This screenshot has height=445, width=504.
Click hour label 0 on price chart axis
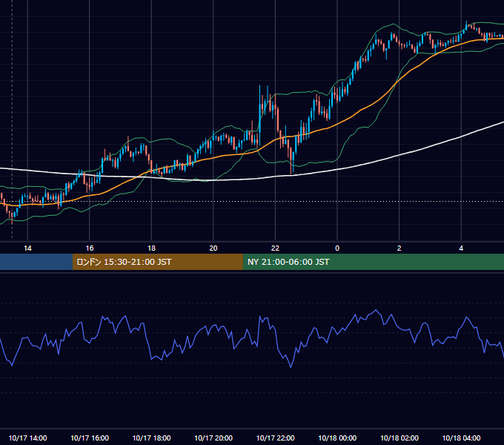pyautogui.click(x=337, y=248)
